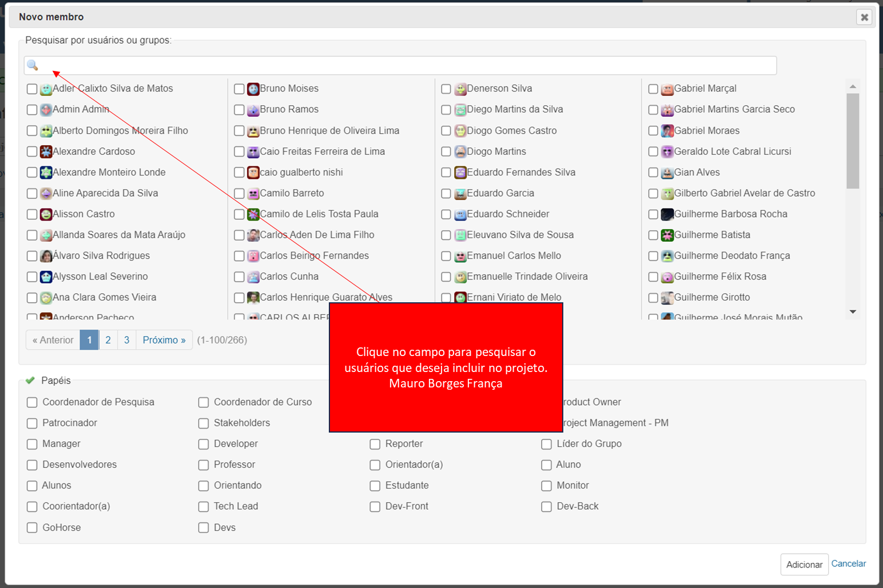Viewport: 883px width, 588px height.
Task: Check the Orientador(a) role checkbox
Action: (x=375, y=465)
